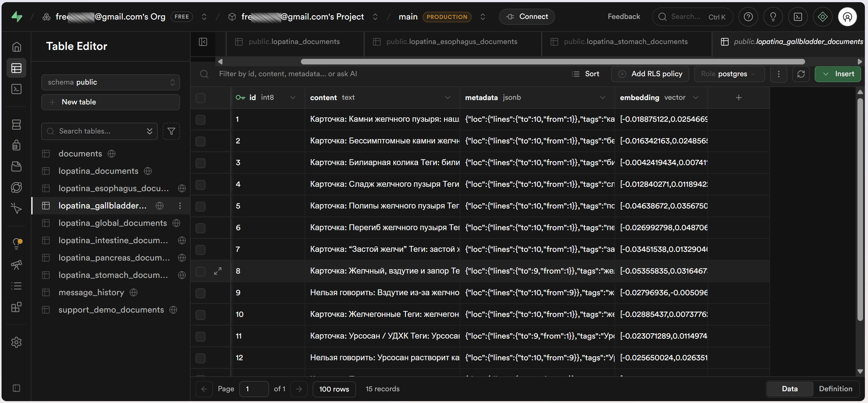The image size is (868, 403).
Task: Select the checkbox for row id 10
Action: 200,315
